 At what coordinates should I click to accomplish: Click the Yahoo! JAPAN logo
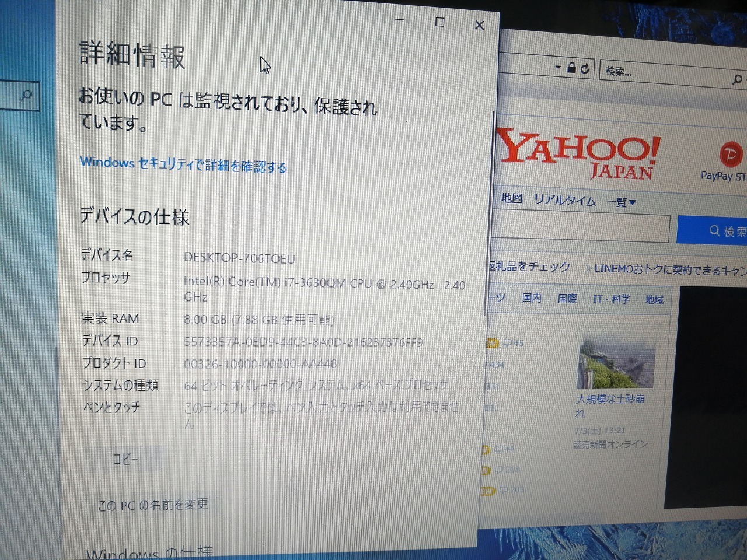(580, 153)
